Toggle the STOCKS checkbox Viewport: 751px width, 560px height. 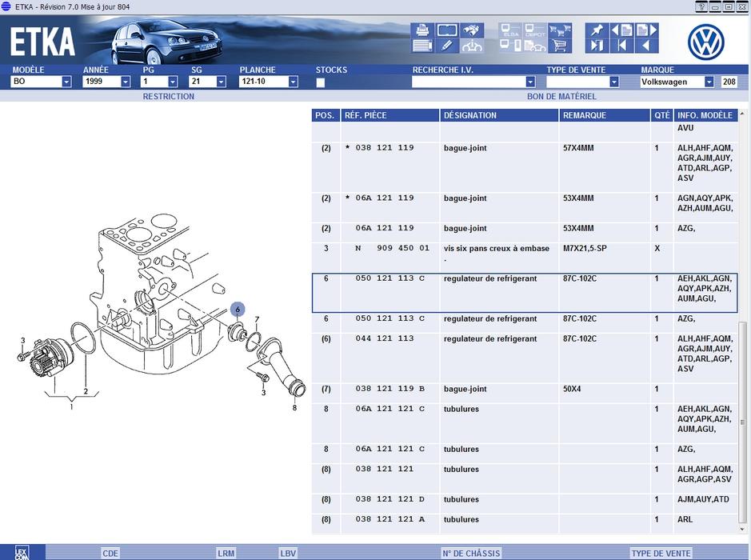click(321, 82)
